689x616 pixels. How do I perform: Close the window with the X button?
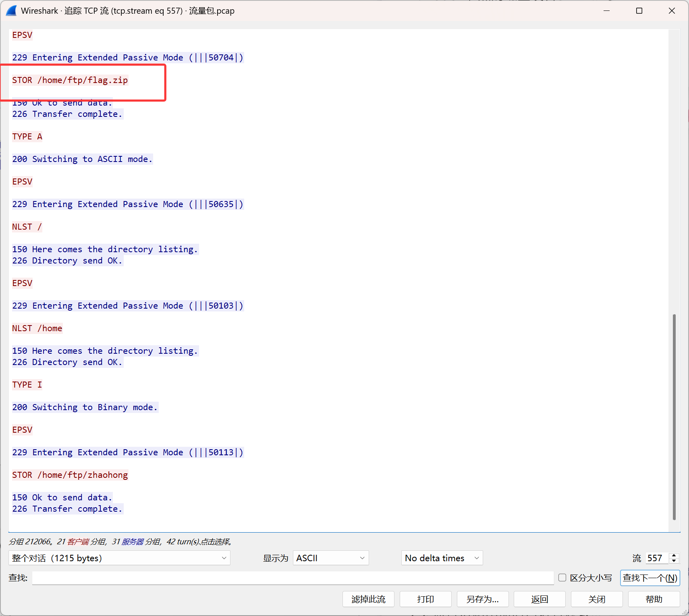[672, 10]
